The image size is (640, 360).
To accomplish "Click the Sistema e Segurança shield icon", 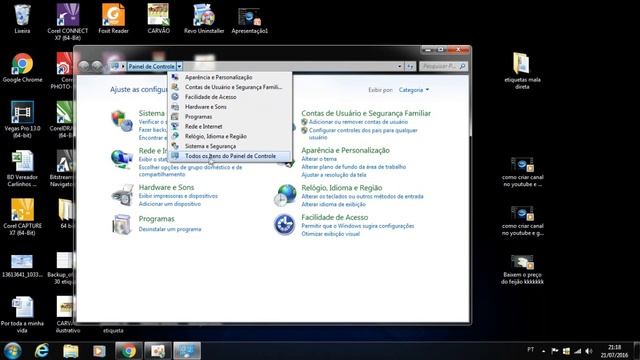I will tap(122, 120).
